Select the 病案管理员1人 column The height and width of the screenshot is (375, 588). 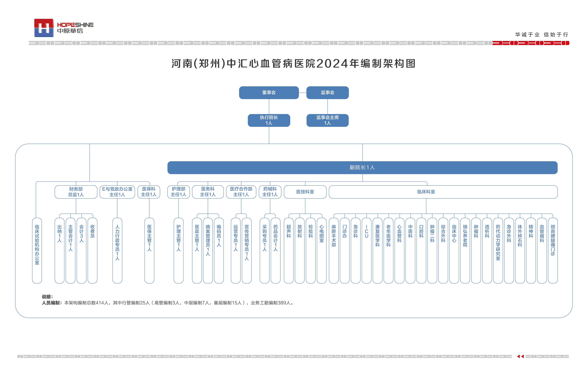pos(208,251)
